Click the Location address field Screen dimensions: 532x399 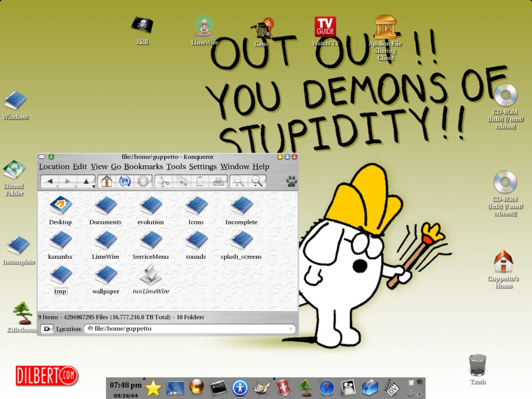pos(190,329)
